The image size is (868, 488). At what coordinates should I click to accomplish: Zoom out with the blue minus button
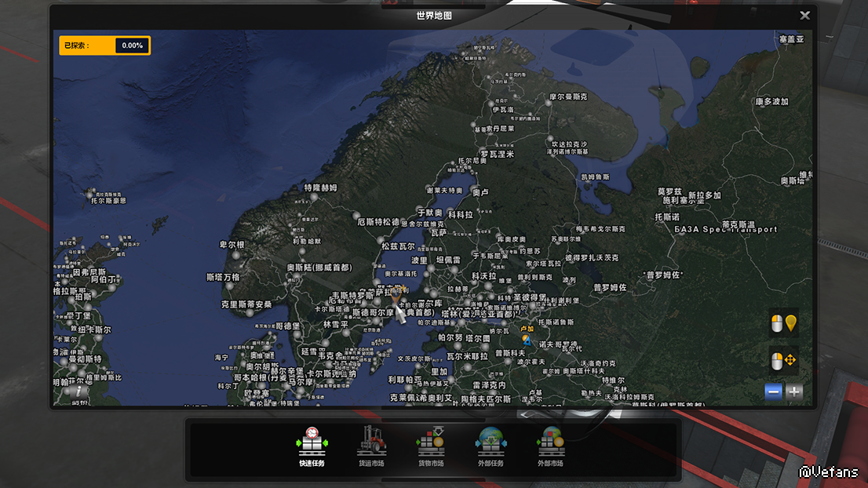click(773, 391)
